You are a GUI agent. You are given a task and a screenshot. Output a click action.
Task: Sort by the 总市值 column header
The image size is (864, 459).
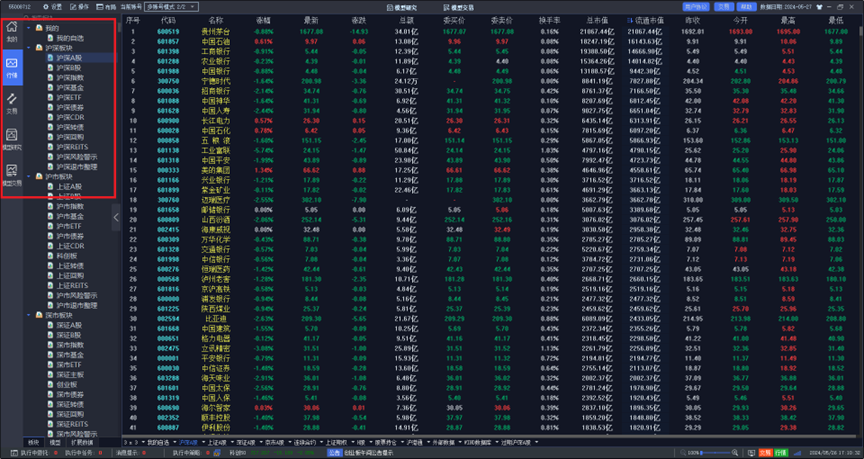coord(598,20)
